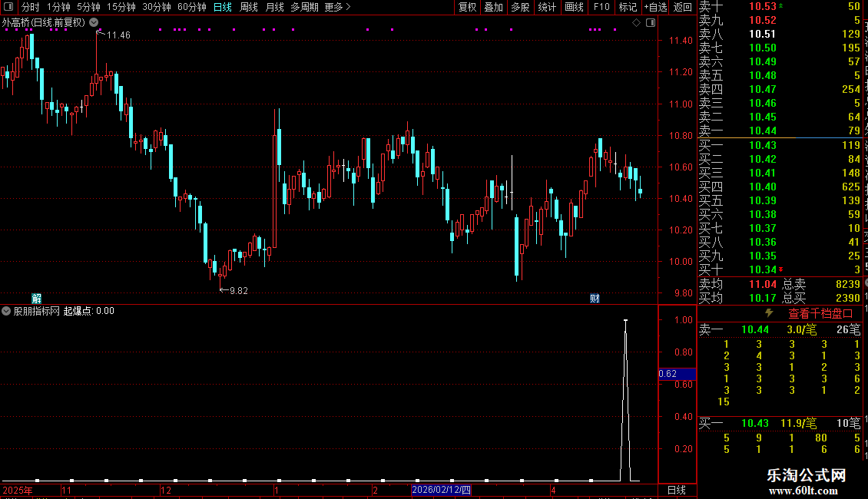Click the 财 financial marker icon
Screen dimensions: 868x499
[x=595, y=299]
